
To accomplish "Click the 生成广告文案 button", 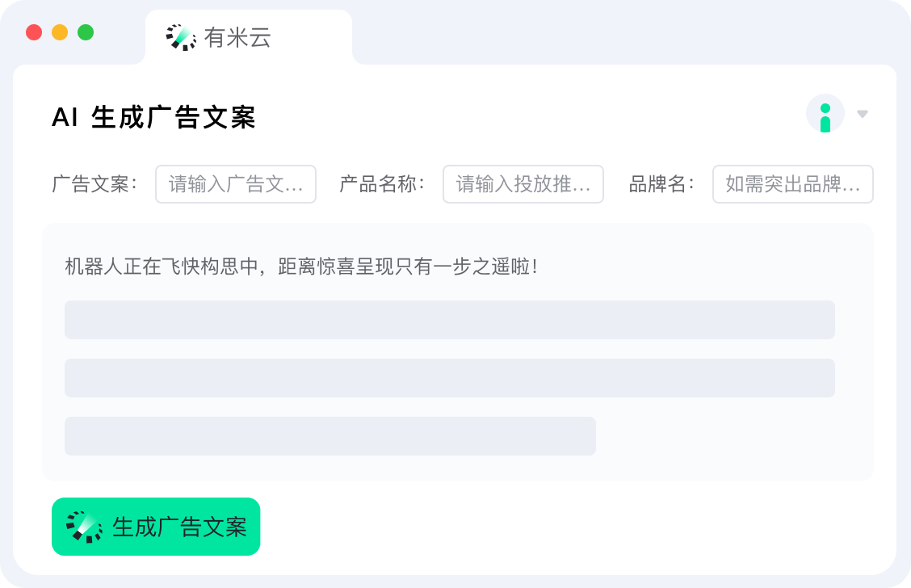I will coord(156,527).
